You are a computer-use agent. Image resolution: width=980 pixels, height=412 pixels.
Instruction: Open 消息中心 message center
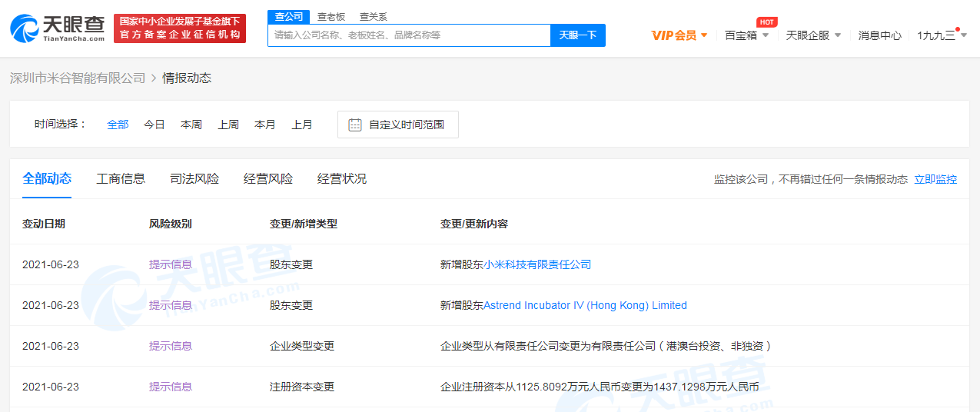coord(880,35)
